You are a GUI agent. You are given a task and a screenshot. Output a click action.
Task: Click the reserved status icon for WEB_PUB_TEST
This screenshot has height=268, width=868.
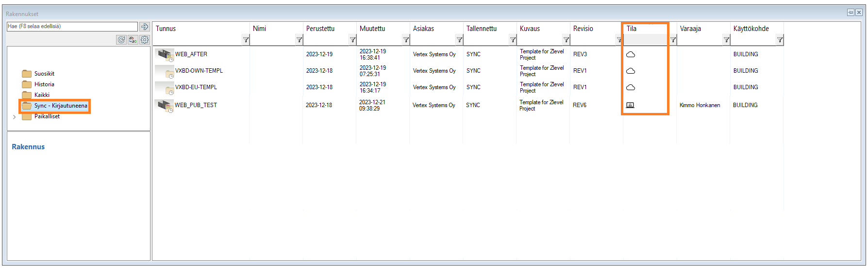[x=630, y=105]
